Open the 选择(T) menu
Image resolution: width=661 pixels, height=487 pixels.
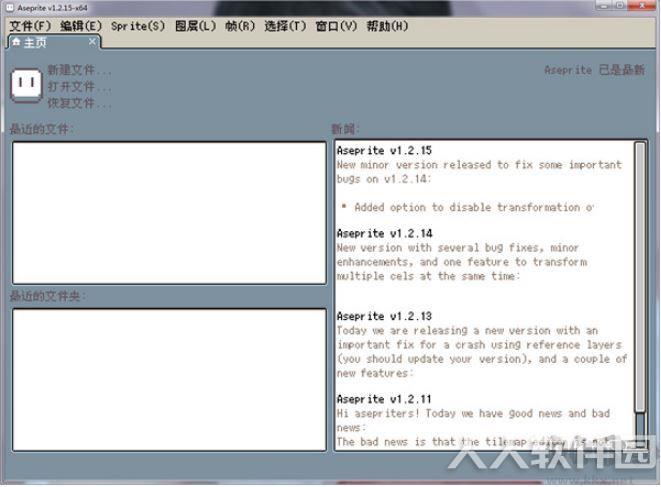tap(285, 26)
